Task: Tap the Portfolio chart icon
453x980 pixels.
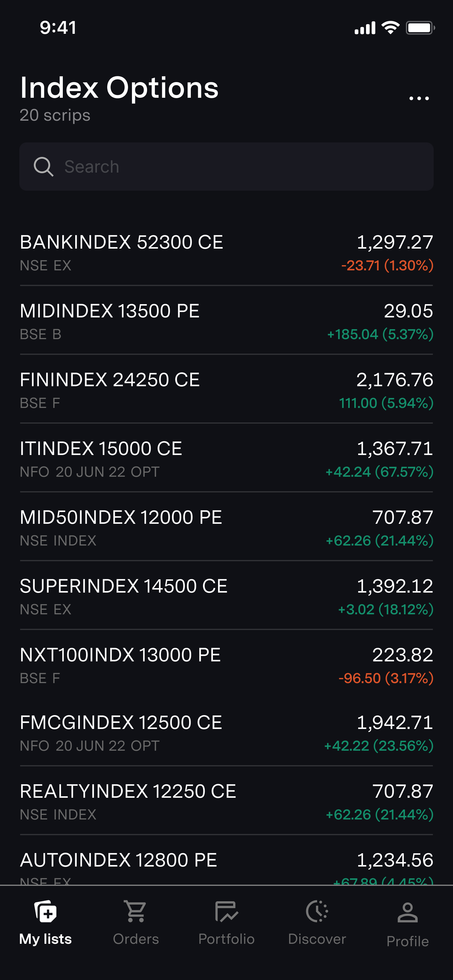Action: 226,912
